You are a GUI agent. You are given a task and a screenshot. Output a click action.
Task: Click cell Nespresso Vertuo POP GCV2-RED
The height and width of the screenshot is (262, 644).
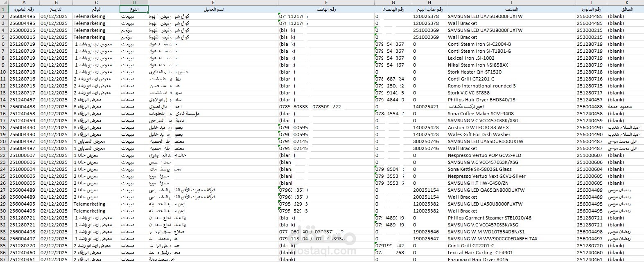pos(511,155)
